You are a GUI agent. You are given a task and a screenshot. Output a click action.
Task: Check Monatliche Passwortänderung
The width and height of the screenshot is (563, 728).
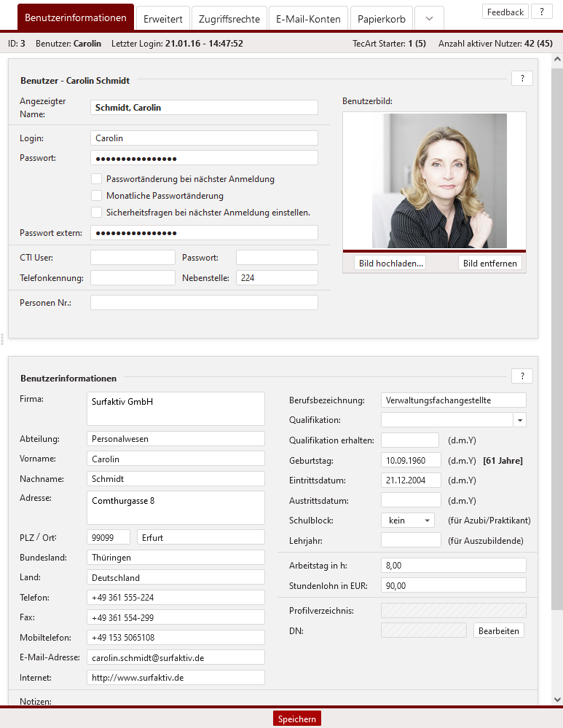(96, 195)
